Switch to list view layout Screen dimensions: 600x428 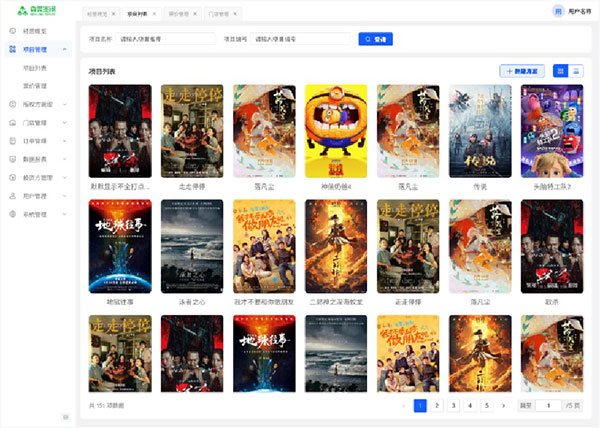[x=575, y=71]
